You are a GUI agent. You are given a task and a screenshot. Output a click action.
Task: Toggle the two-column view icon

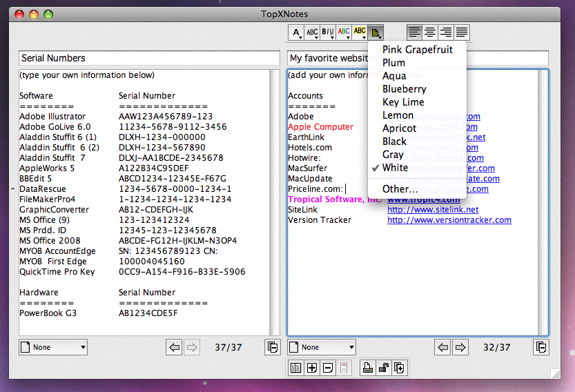295,368
